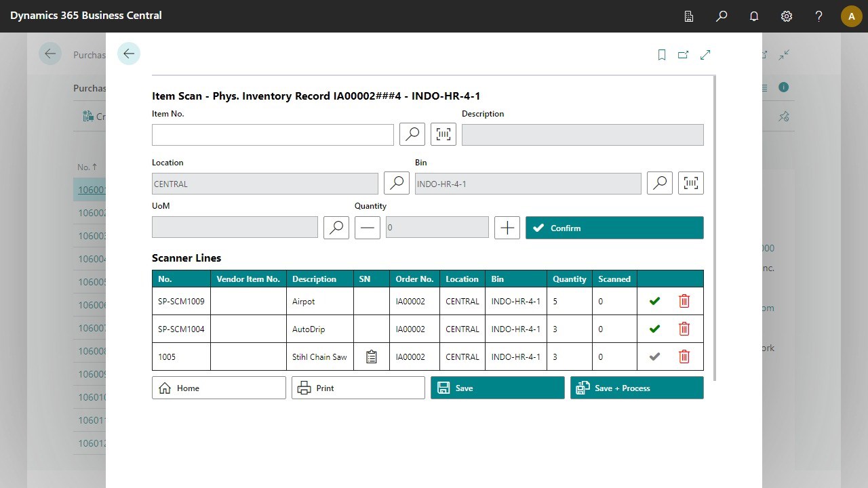
Task: Increase Quantity using the plus stepper
Action: click(x=507, y=227)
